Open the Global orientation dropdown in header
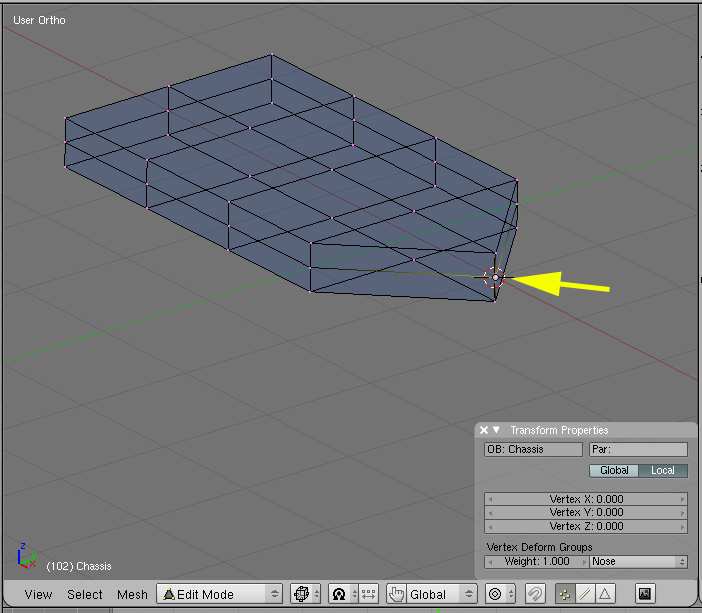Image resolution: width=702 pixels, height=613 pixels. 442,594
